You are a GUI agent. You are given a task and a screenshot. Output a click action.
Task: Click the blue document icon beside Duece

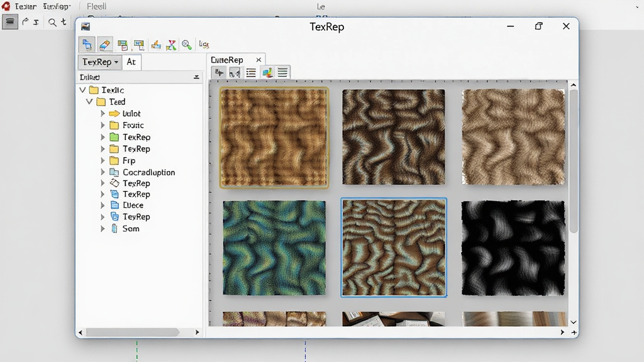click(114, 206)
